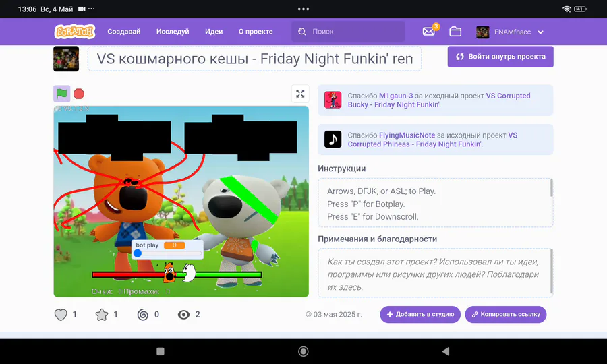
Task: Click Войти внутрь проекта button
Action: click(x=500, y=57)
